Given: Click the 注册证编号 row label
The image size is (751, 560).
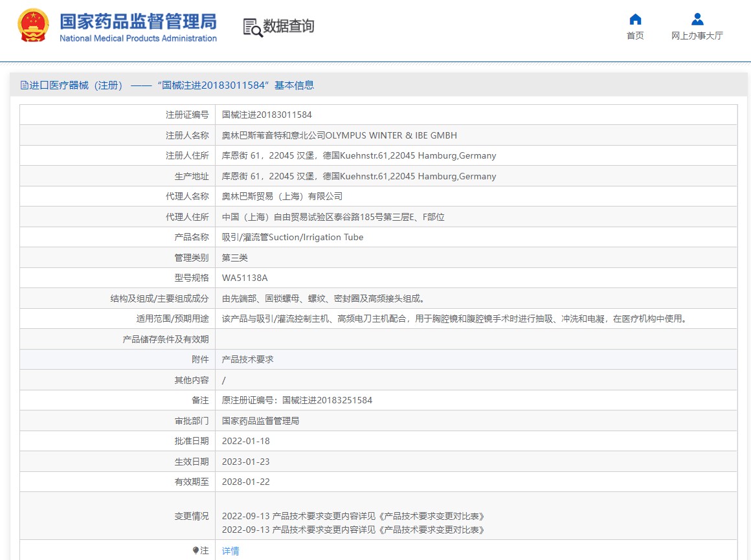Looking at the screenshot, I should click(x=187, y=115).
